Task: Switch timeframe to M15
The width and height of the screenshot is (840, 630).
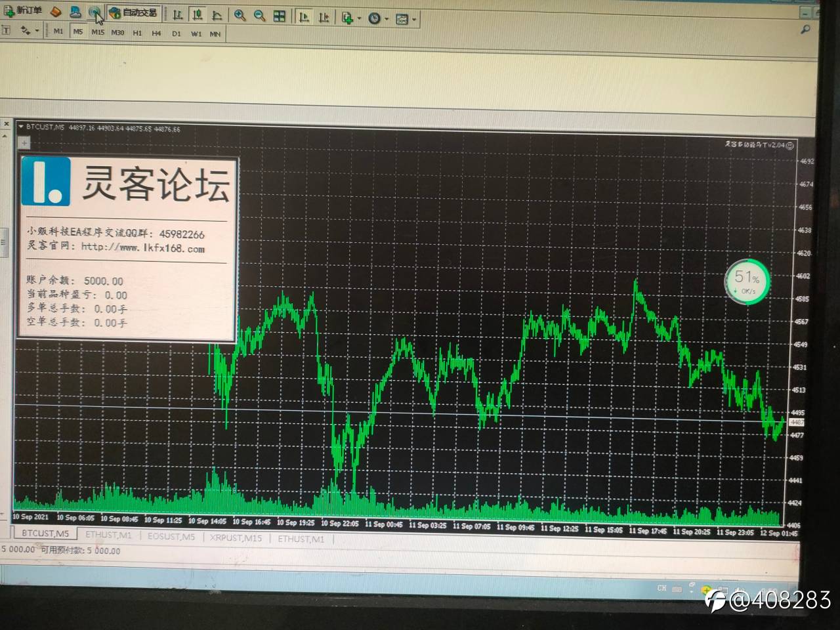Action: 98,32
